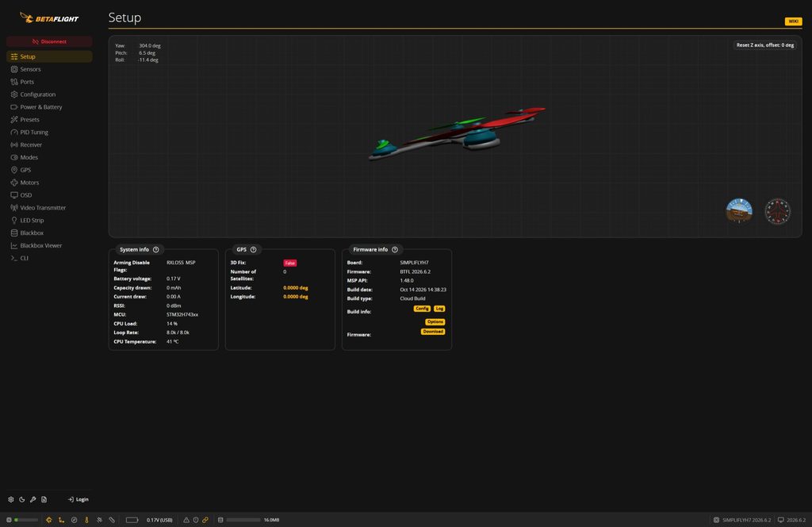Screen dimensions: 812x527
Task: Log in with the Login button
Action: 79,499
